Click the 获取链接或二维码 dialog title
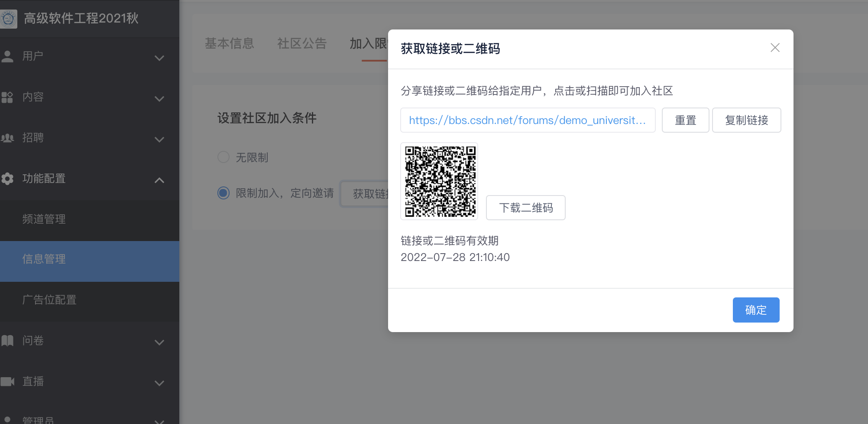 [x=450, y=49]
